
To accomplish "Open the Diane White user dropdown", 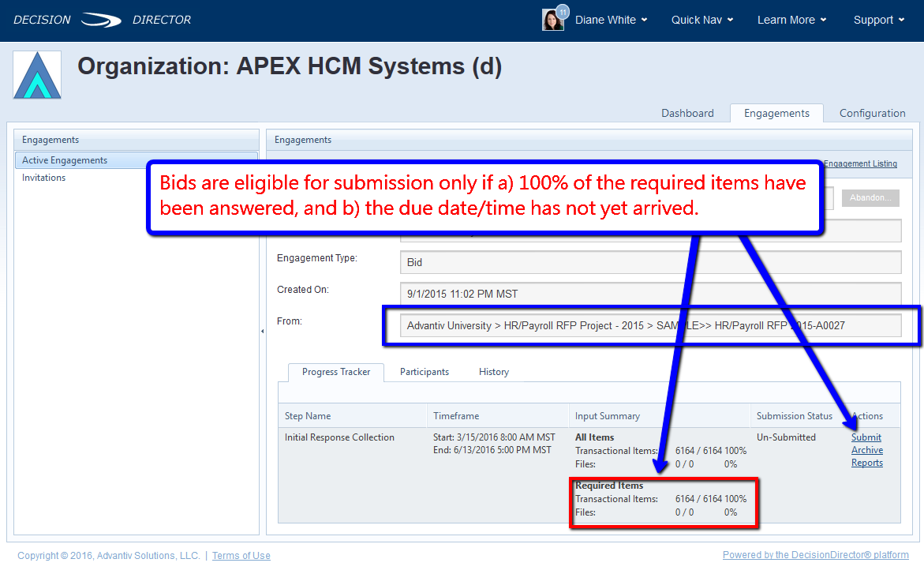I will pos(611,20).
